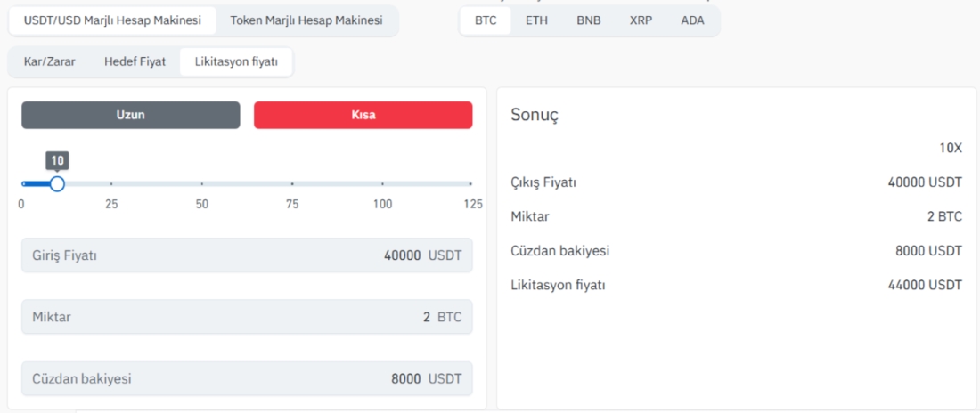
Task: Focus the Miktar input field
Action: click(247, 317)
